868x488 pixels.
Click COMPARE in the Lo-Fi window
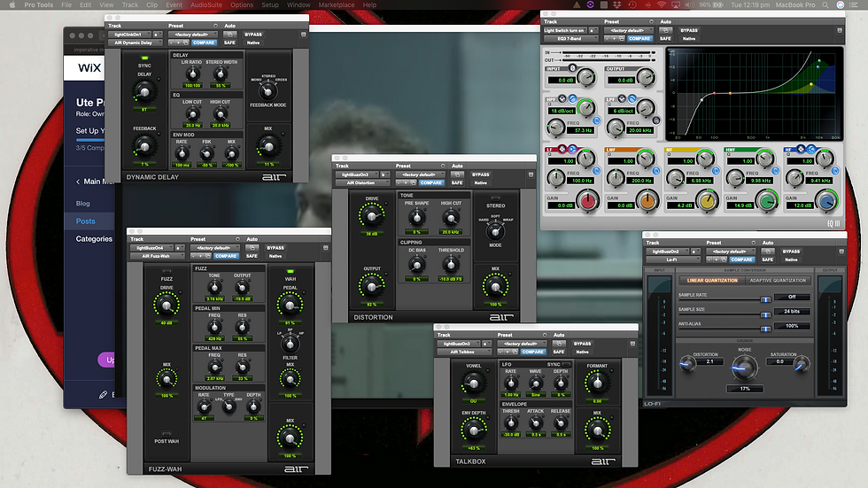[741, 259]
